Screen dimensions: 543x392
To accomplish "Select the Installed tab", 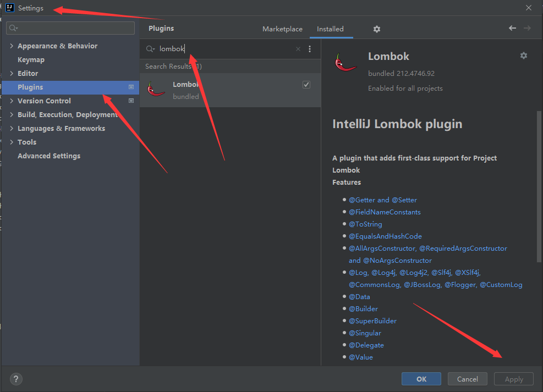I will tap(330, 29).
